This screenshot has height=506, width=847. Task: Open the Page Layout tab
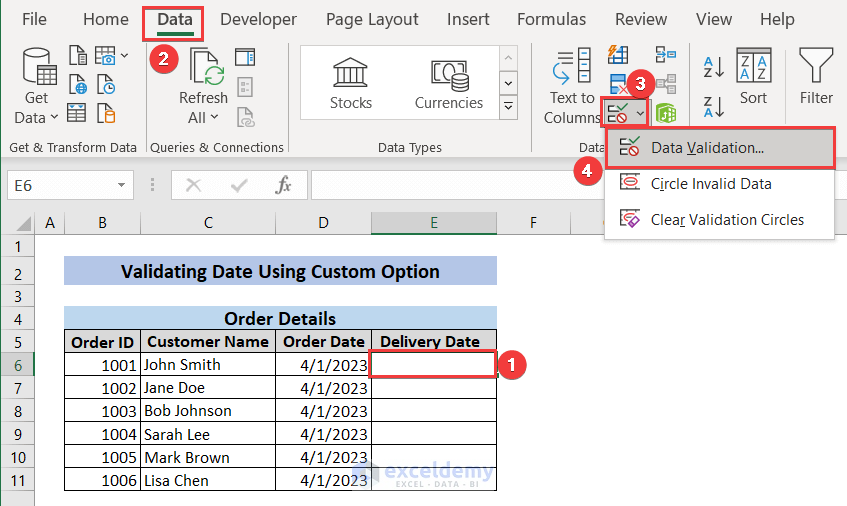point(372,19)
